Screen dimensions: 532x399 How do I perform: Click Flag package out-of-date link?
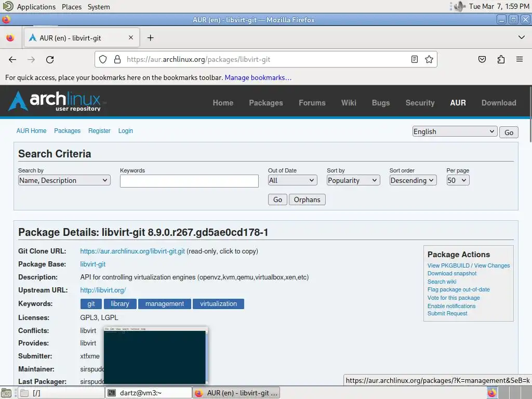tap(458, 290)
